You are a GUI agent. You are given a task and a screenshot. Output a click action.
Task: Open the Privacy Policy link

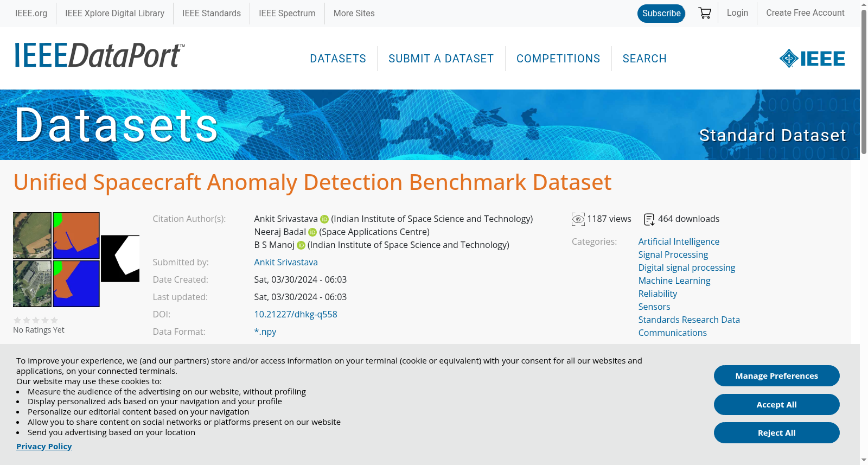tap(44, 447)
